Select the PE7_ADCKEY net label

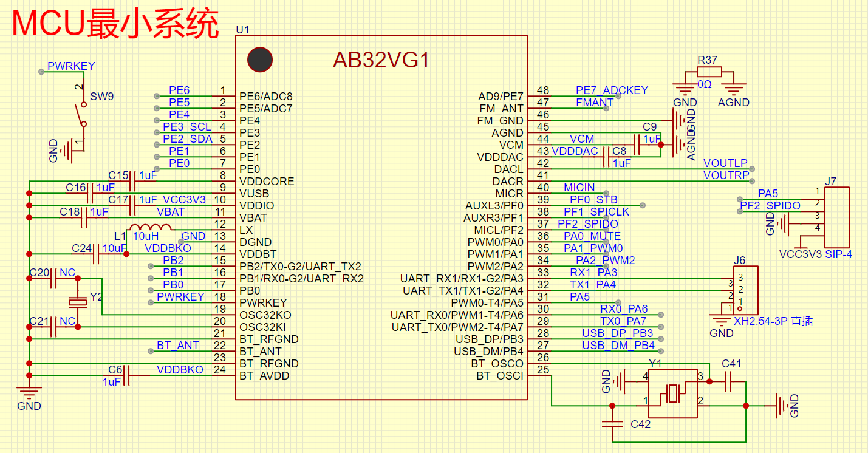tap(612, 90)
